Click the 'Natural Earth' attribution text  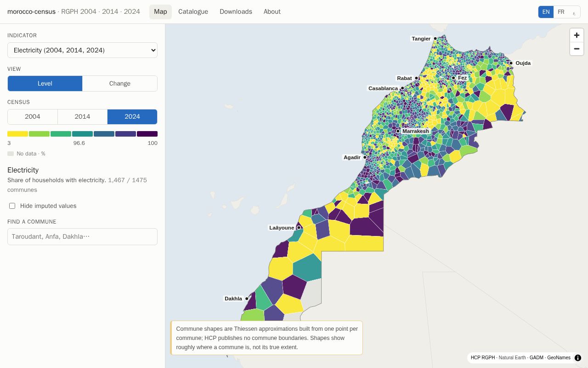(x=512, y=357)
